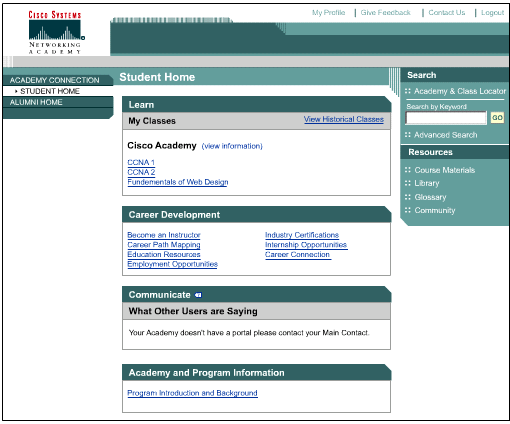This screenshot has width=510, height=424.
Task: Open Give Feedback link
Action: 385,13
